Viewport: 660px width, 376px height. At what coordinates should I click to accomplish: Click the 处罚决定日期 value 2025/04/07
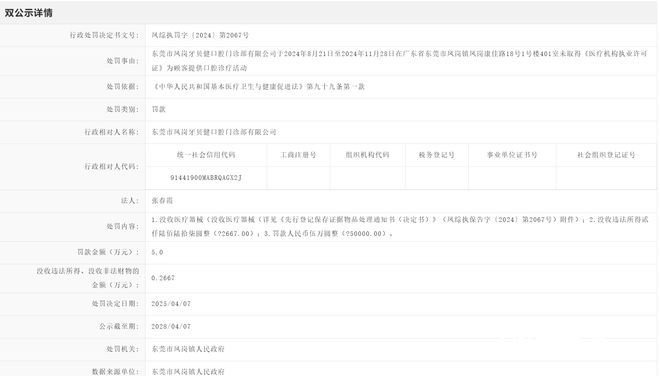171,304
